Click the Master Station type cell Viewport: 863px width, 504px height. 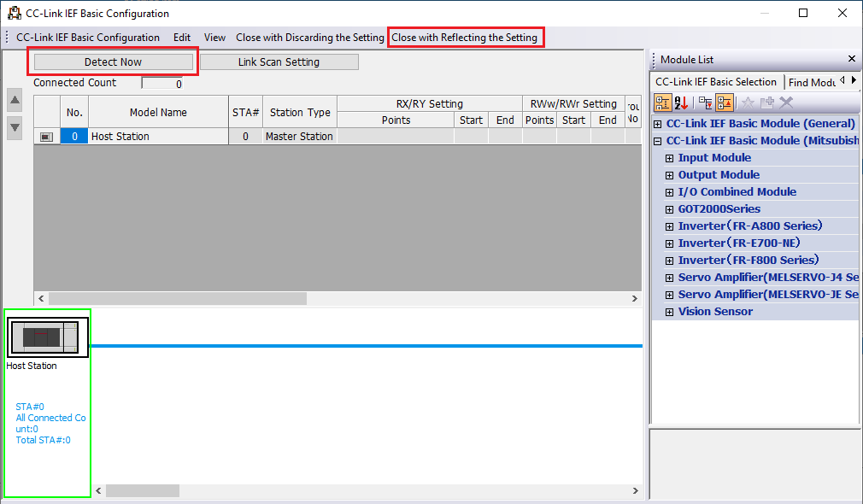pos(299,137)
